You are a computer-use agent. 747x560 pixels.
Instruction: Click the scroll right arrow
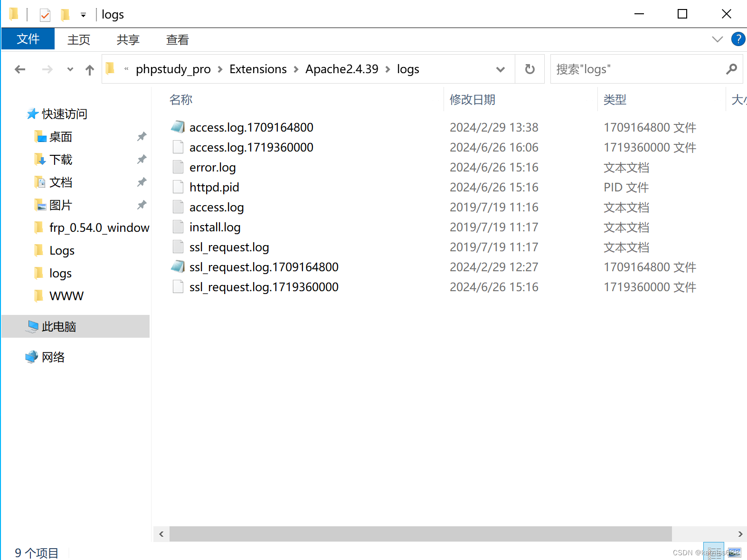click(x=739, y=534)
